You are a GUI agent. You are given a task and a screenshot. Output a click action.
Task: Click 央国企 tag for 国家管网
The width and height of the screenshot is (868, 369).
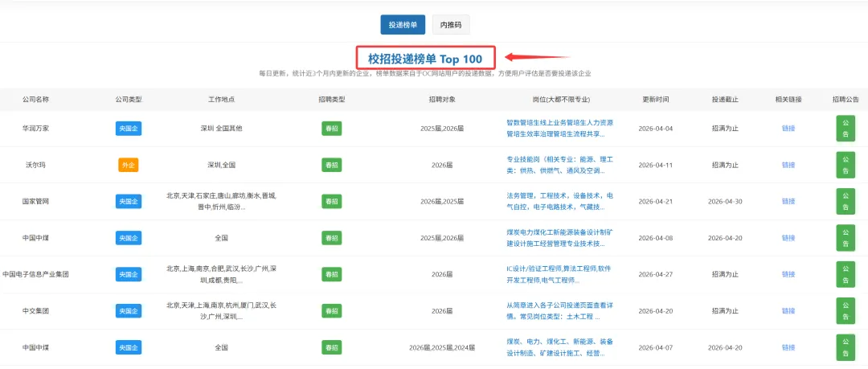coord(129,201)
